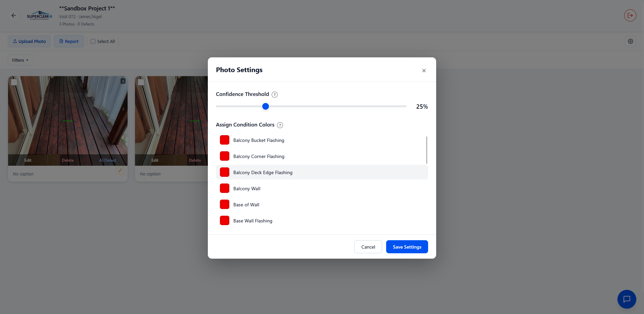This screenshot has width=644, height=314.
Task: Pick color for Balcony Bucket Flashing
Action: [225, 140]
